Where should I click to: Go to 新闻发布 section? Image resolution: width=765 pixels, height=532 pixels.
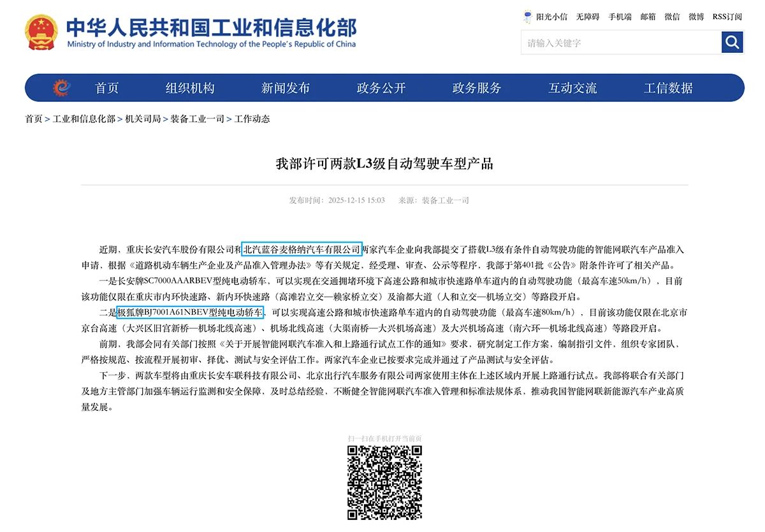(x=286, y=88)
